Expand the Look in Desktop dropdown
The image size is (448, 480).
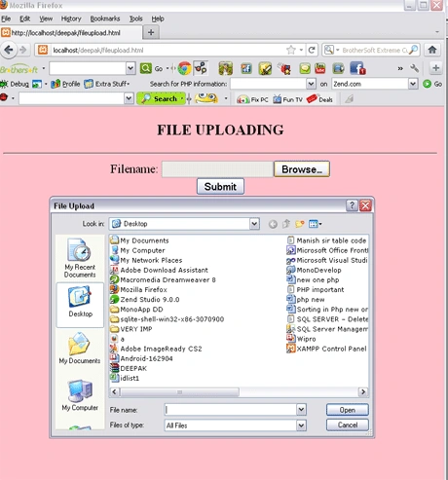click(x=254, y=224)
